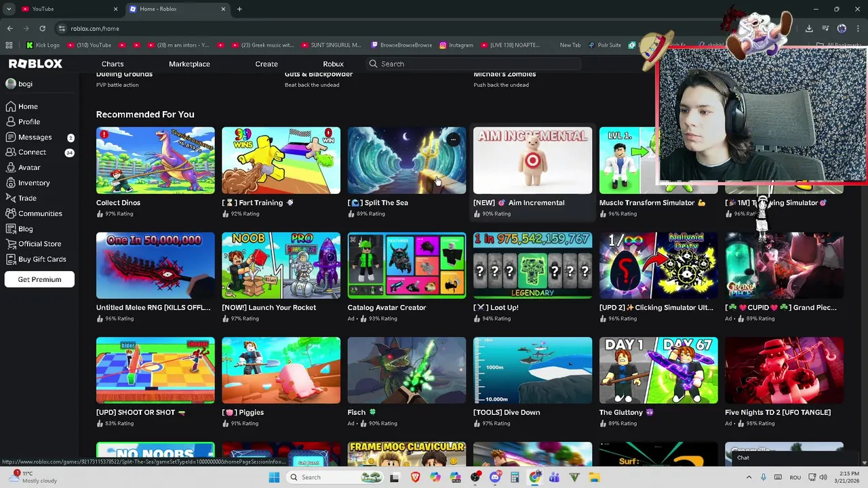Open The Gluttony game thumbnail
868x488 pixels.
point(658,371)
